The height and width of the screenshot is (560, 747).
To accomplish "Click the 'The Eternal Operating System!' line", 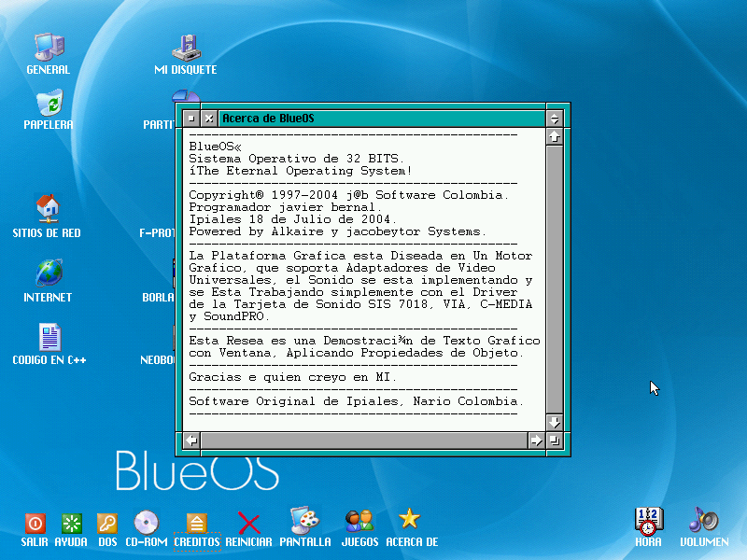I will click(300, 171).
